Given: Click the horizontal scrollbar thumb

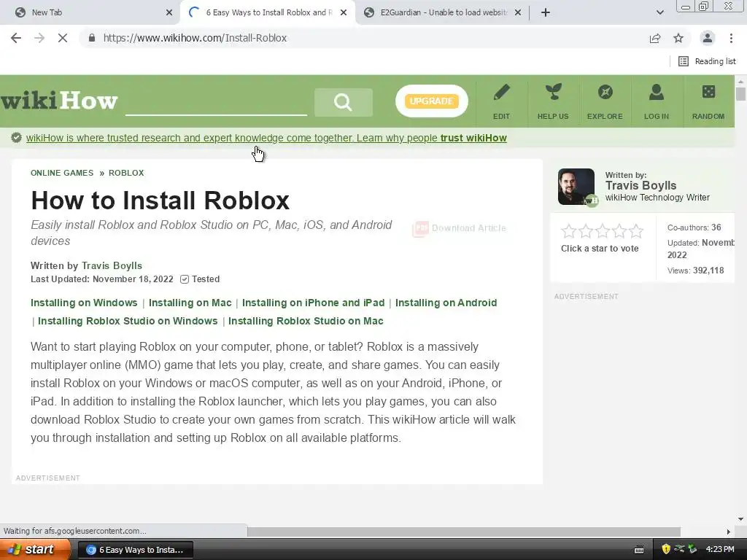Looking at the screenshot, I should pyautogui.click(x=463, y=532).
